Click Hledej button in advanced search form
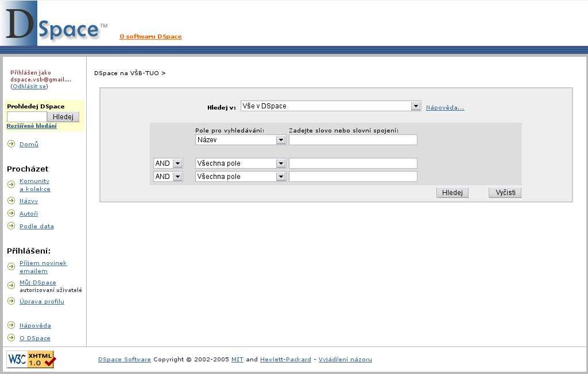Viewport: 588px width, 374px height. (452, 193)
